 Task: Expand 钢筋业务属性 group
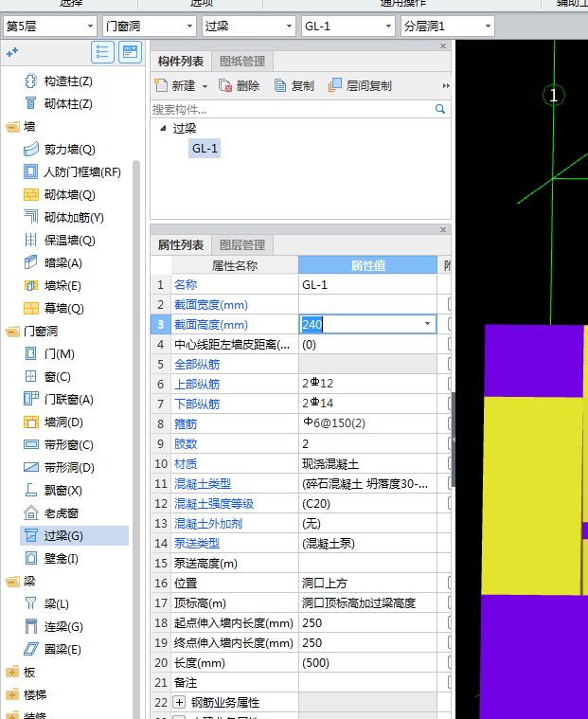click(179, 703)
